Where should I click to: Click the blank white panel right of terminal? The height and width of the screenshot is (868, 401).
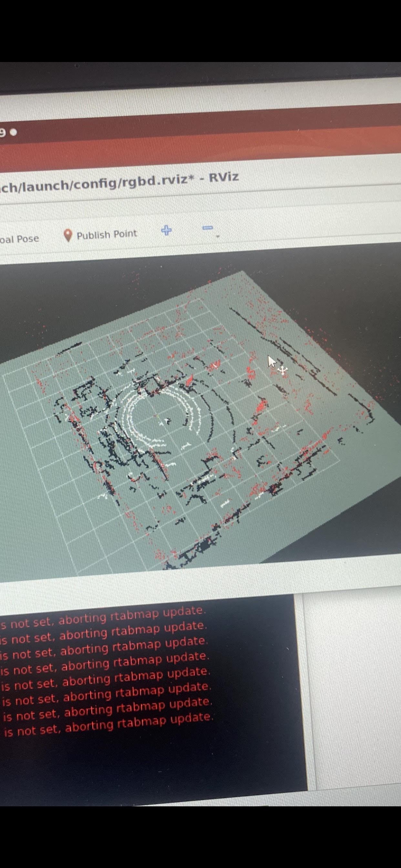tap(354, 674)
